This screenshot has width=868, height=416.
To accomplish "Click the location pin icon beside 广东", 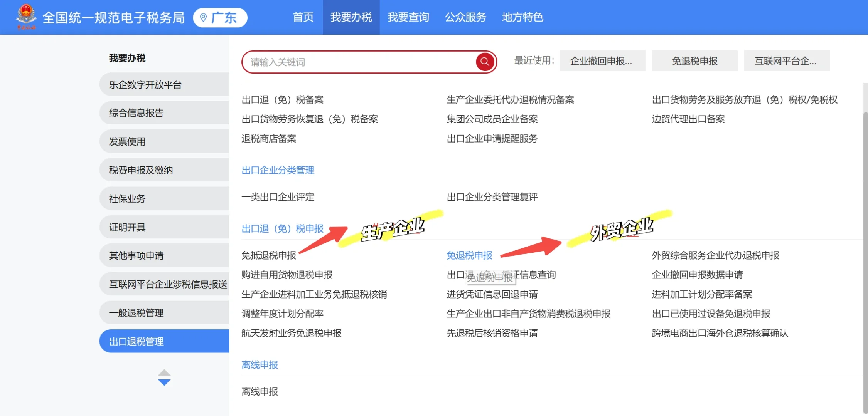I will (x=204, y=17).
